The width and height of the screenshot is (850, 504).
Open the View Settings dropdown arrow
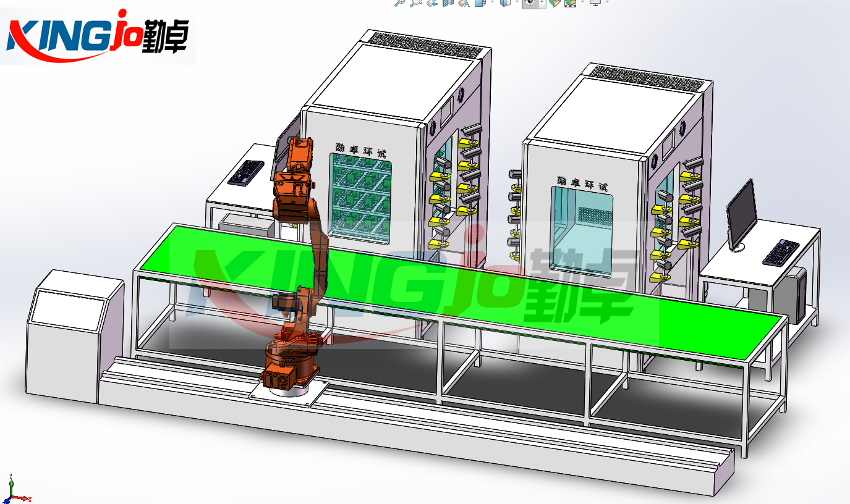tap(607, 2)
